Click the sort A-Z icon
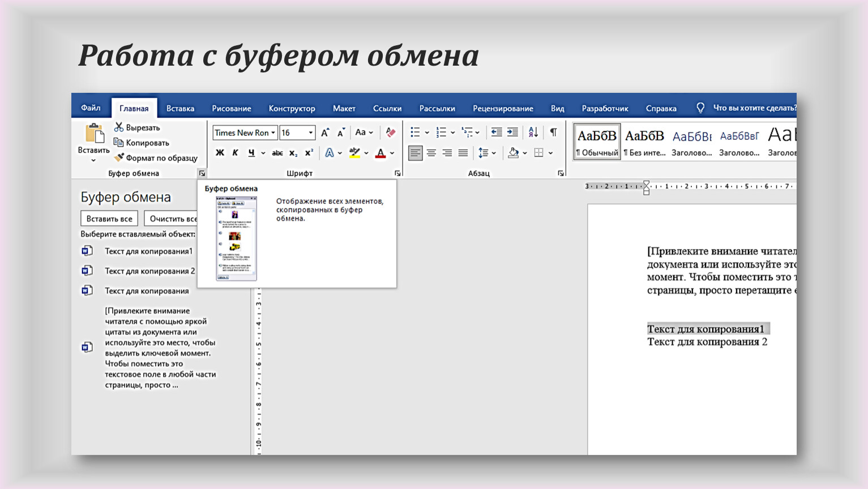868x489 pixels. (x=533, y=132)
